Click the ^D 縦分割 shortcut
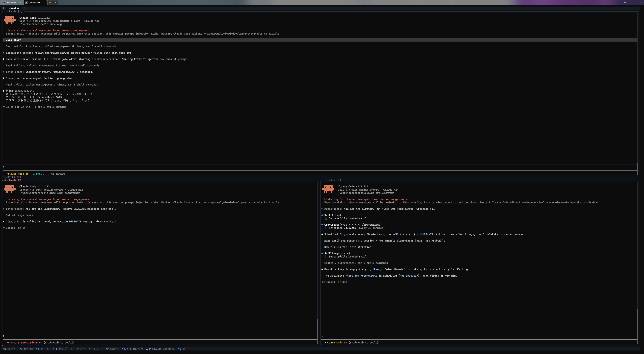Image resolution: width=644 pixels, height=354 pixels. click(x=10, y=349)
